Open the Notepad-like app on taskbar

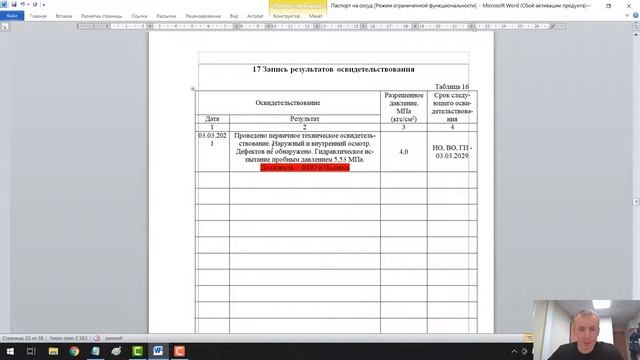tap(95, 351)
